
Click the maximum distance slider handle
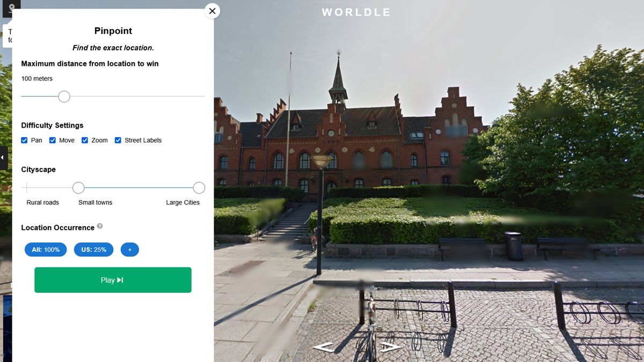point(64,97)
